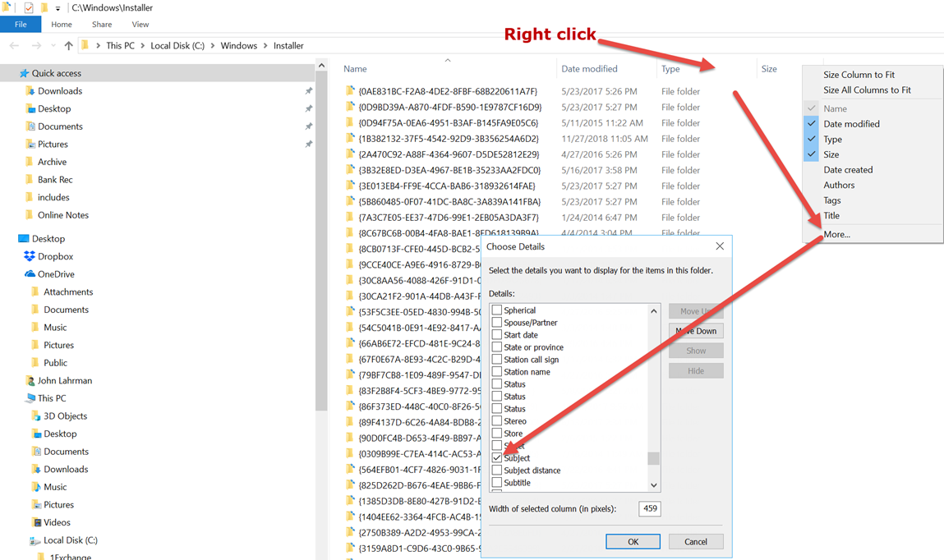Click the Music icon under This PC
The height and width of the screenshot is (560, 944).
point(35,487)
